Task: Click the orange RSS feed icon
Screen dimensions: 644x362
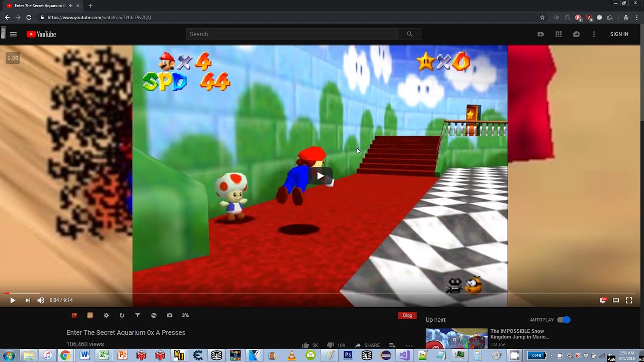Action: [90, 315]
